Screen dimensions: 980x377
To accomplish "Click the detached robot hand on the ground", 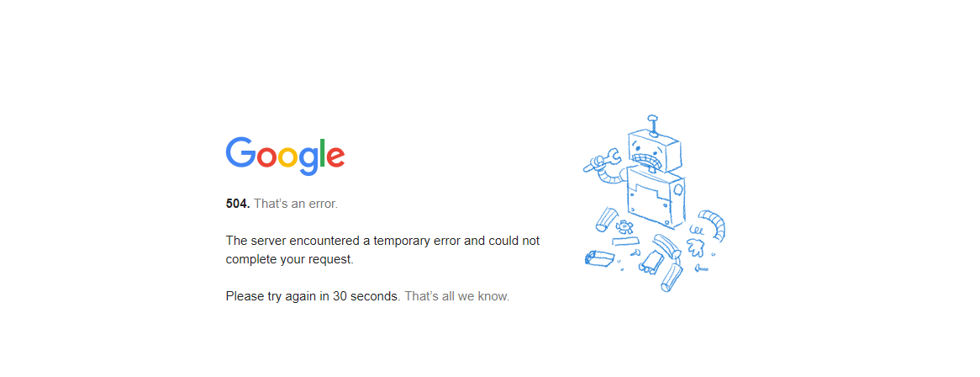I will [695, 247].
